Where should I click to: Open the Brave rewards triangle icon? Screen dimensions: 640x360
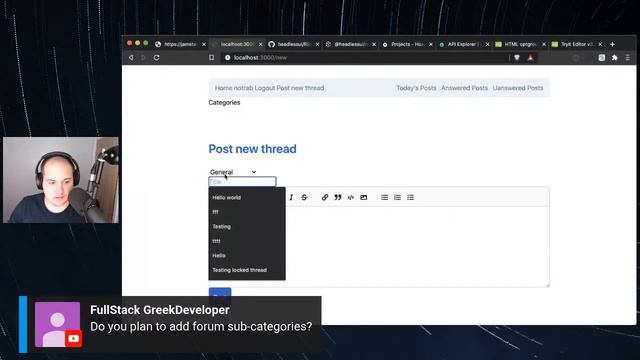(531, 58)
